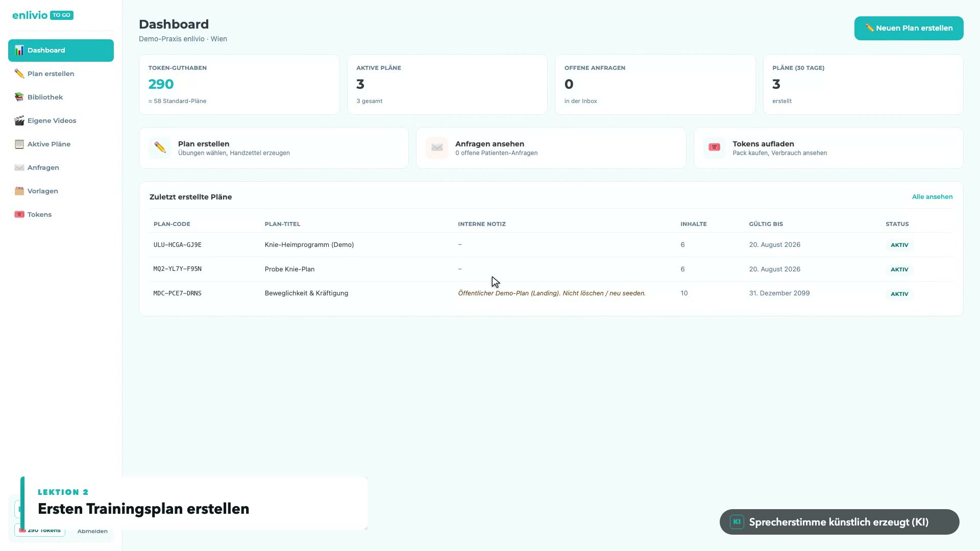Viewport: 980px width, 551px height.
Task: Click the date 31. Dezember 2099
Action: 779,293
